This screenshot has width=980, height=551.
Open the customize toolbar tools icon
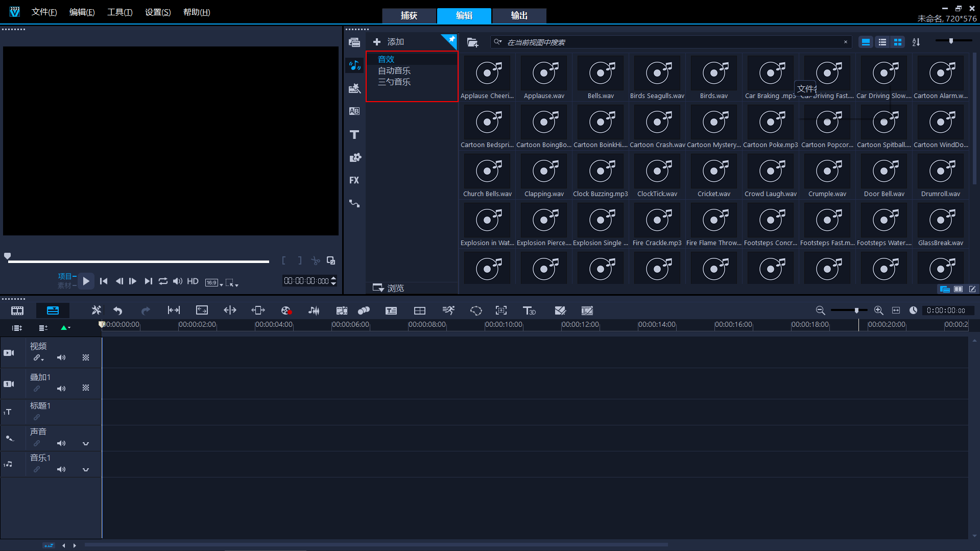point(96,310)
